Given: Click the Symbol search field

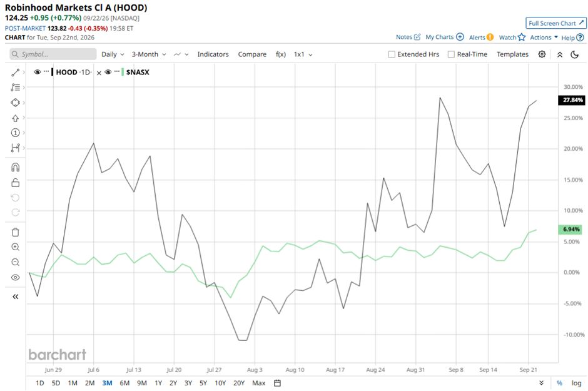Looking at the screenshot, I should pyautogui.click(x=53, y=54).
